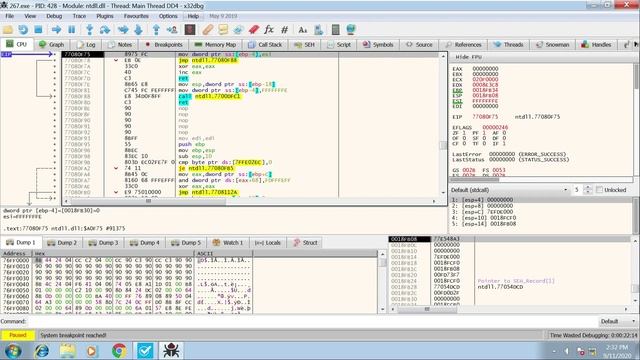Select the Struct tab
640x360 pixels.
pos(306,242)
